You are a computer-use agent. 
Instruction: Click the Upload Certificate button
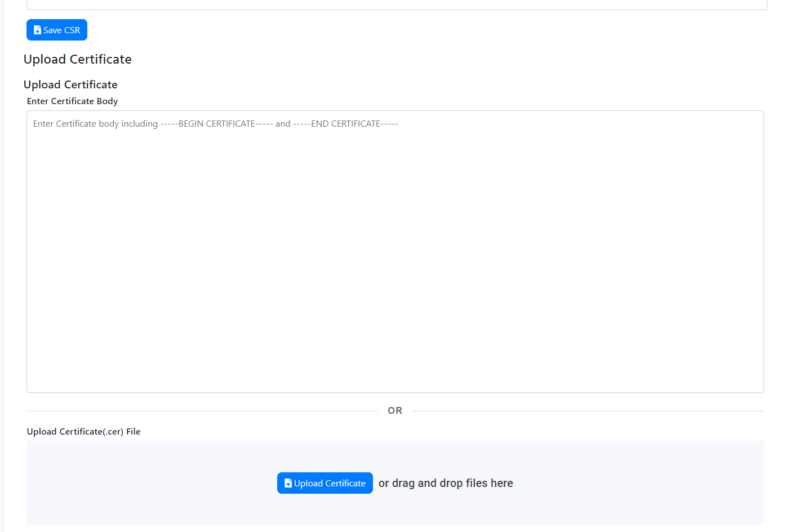click(325, 483)
